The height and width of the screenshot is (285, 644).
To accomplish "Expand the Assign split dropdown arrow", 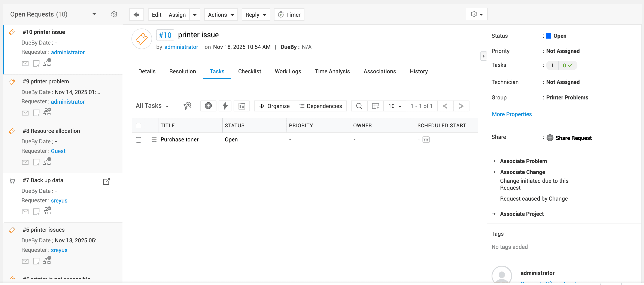I will pos(195,15).
